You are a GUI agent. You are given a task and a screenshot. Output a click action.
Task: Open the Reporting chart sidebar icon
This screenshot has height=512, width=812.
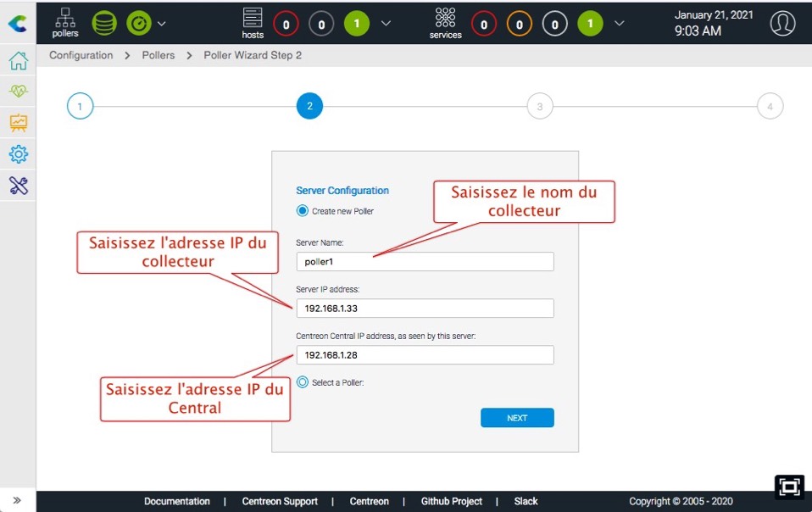click(18, 123)
